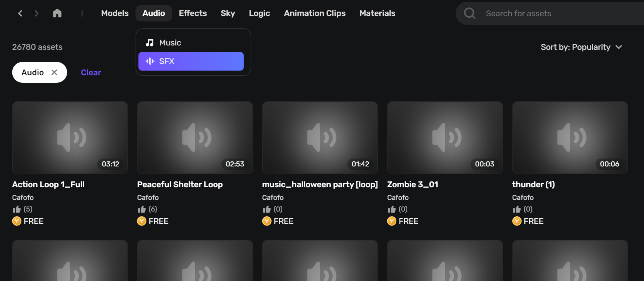Viewport: 644px width, 281px height.
Task: Click the thunder (1) title
Action: pyautogui.click(x=533, y=184)
